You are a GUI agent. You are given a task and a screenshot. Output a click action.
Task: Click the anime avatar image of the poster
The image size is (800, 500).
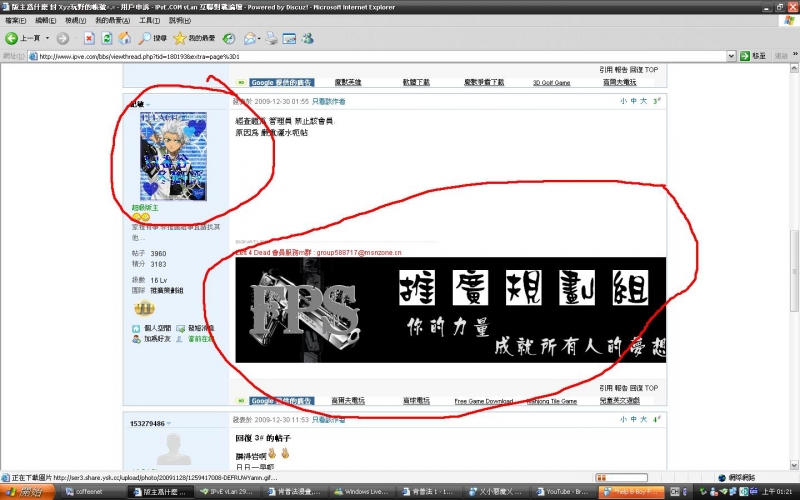pos(173,156)
